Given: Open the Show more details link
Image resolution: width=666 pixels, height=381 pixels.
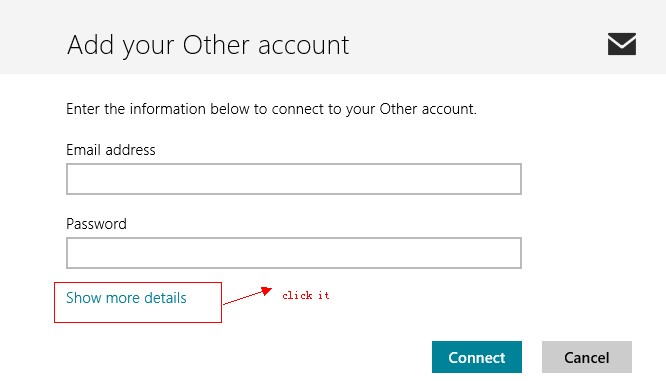Looking at the screenshot, I should click(126, 298).
